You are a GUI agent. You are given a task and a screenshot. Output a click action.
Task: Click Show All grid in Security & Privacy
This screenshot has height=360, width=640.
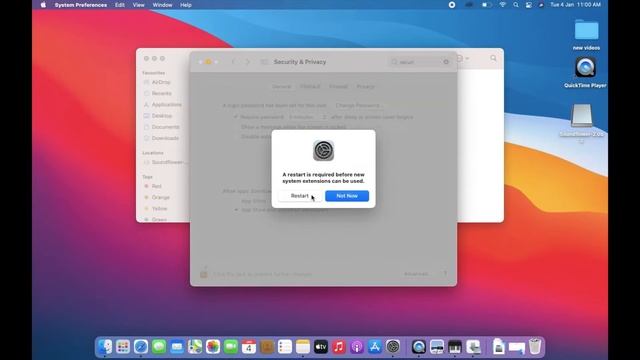(264, 62)
